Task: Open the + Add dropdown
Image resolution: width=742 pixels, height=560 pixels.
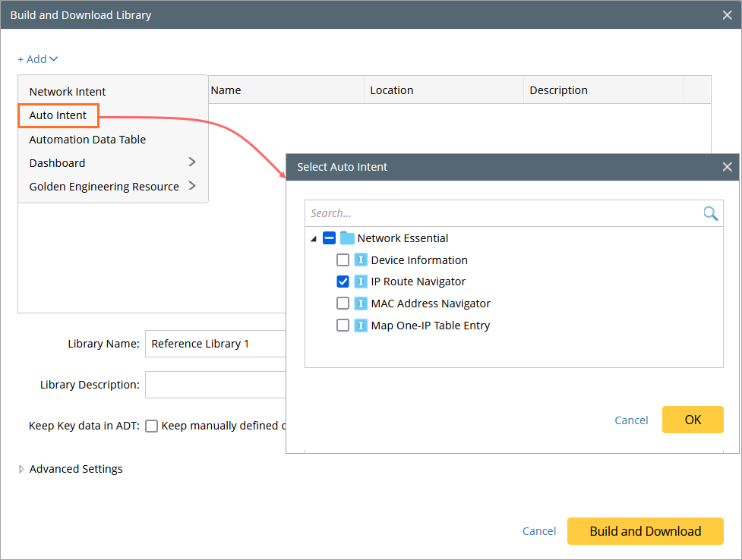Action: [38, 59]
